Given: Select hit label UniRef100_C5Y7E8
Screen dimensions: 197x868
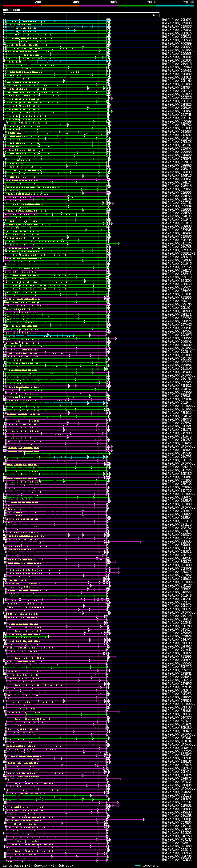Looking at the screenshot, I should (176, 362).
